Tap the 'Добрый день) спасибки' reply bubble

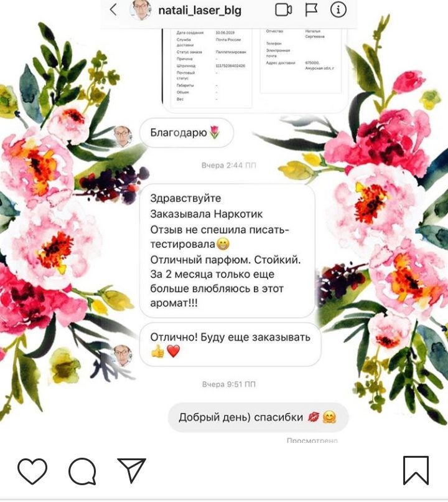258,417
